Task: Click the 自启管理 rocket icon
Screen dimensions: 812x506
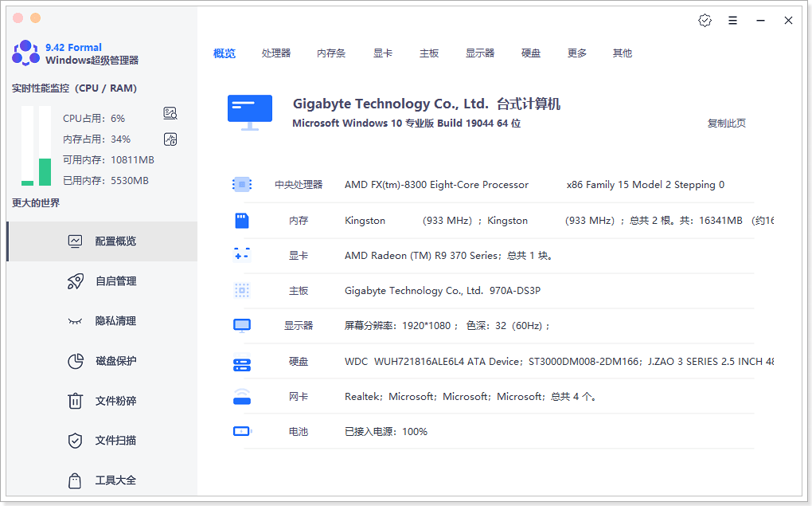Action: click(75, 281)
